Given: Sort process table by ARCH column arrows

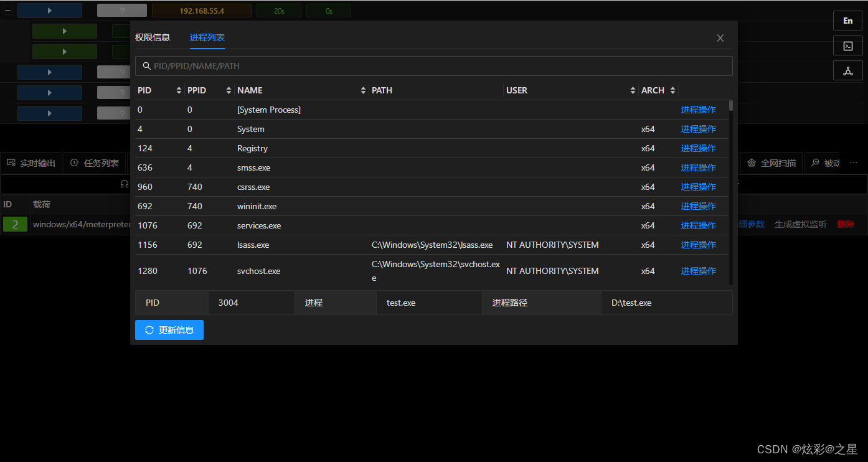Looking at the screenshot, I should pos(672,90).
